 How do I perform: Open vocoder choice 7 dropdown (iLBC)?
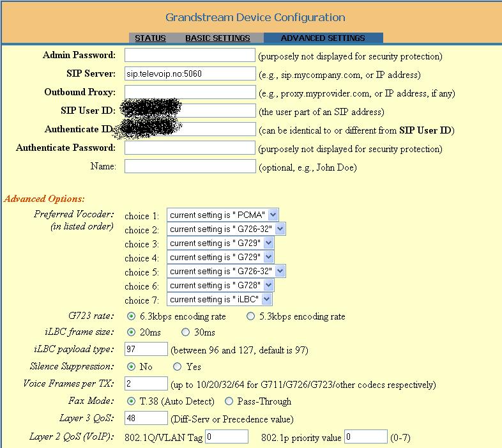click(x=219, y=299)
